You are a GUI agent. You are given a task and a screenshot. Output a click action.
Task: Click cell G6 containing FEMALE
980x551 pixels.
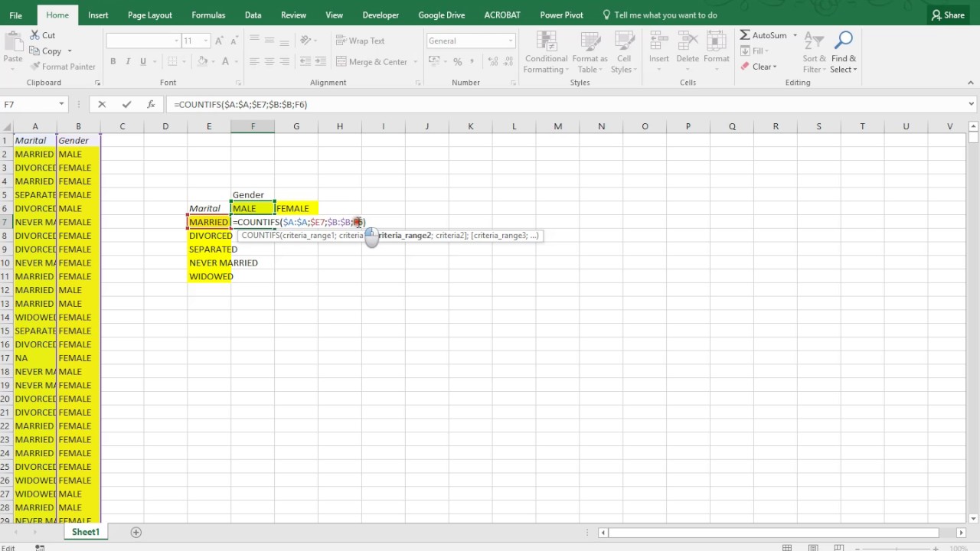click(296, 208)
